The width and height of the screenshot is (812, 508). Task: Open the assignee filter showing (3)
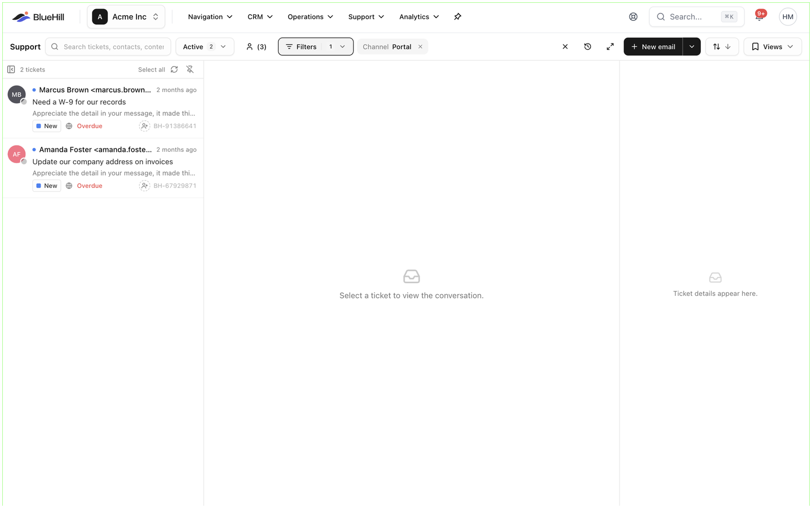coord(256,47)
